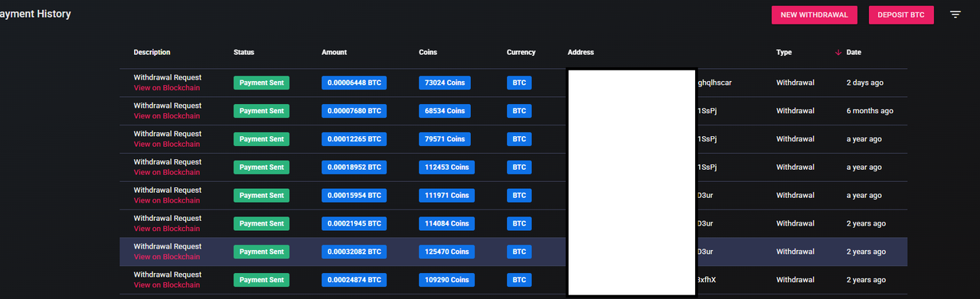Viewport: 980px width, 299px height.
Task: Click the 114084 Coins badge
Action: coord(447,223)
